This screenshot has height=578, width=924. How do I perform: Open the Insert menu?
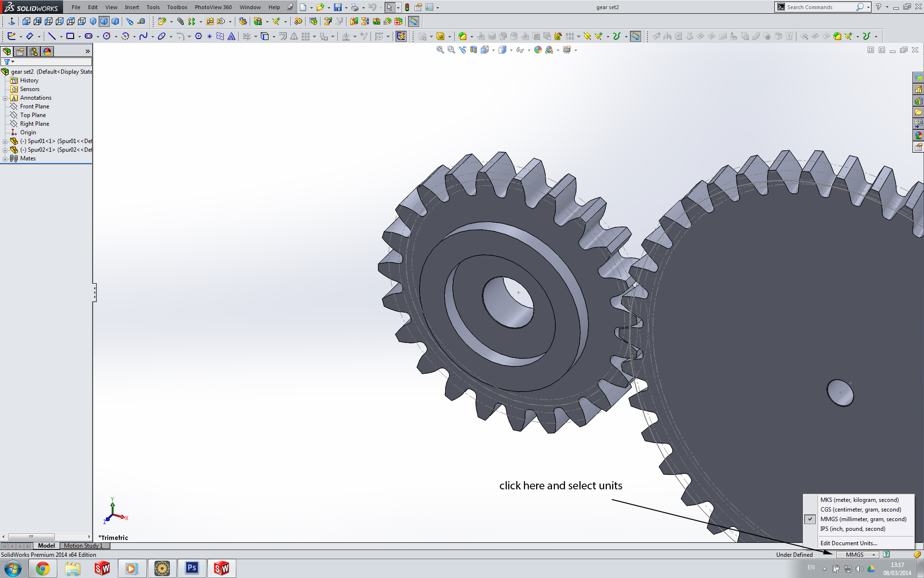(x=132, y=7)
